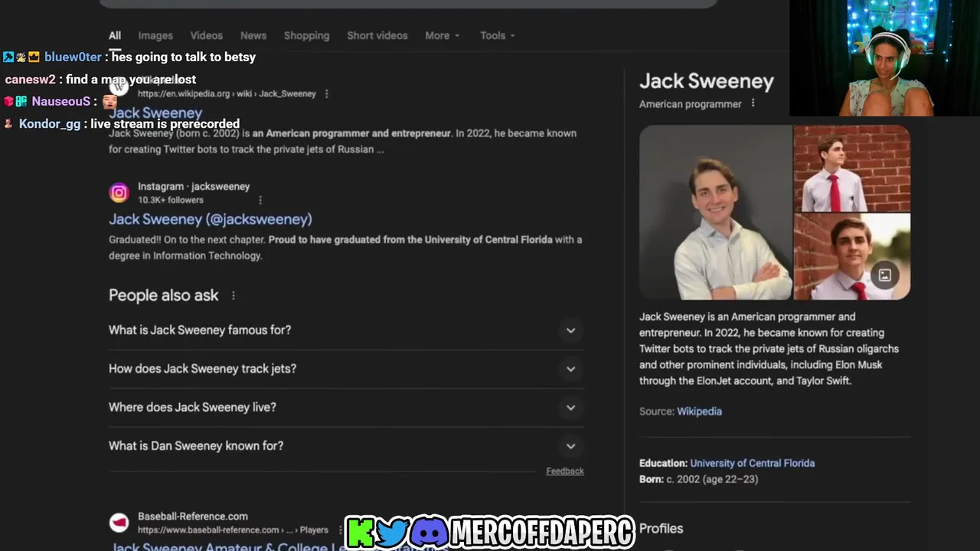Click bluew0ter chat message

point(129,57)
